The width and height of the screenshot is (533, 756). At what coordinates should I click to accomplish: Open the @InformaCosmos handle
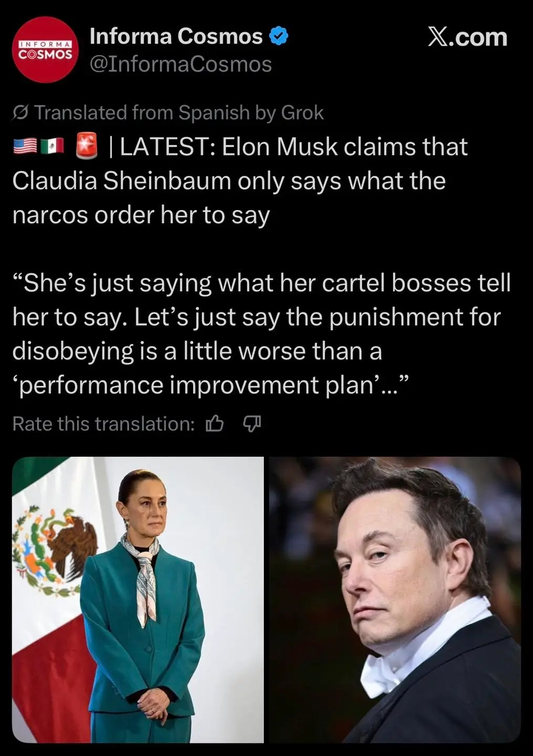click(x=181, y=64)
